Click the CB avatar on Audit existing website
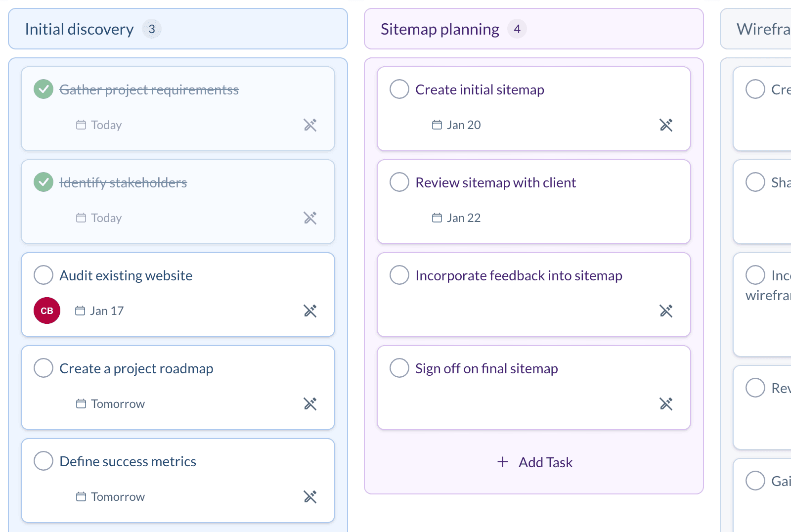The image size is (791, 532). [x=46, y=310]
